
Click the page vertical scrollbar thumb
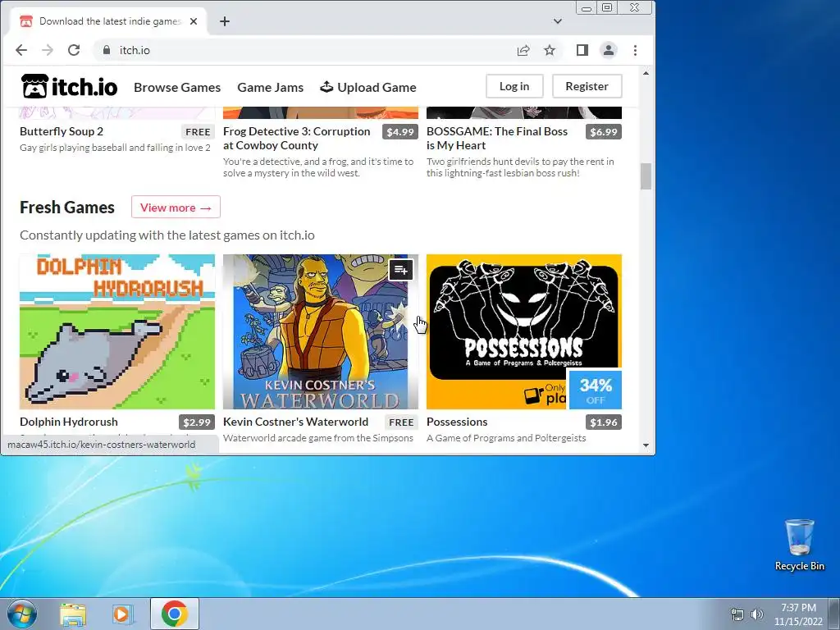point(646,176)
